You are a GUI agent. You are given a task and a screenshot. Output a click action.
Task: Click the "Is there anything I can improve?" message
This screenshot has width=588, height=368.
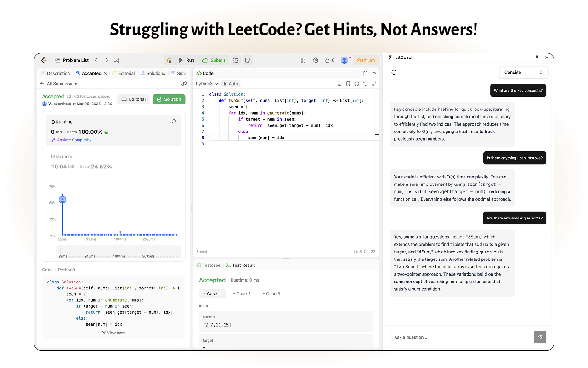tap(515, 158)
